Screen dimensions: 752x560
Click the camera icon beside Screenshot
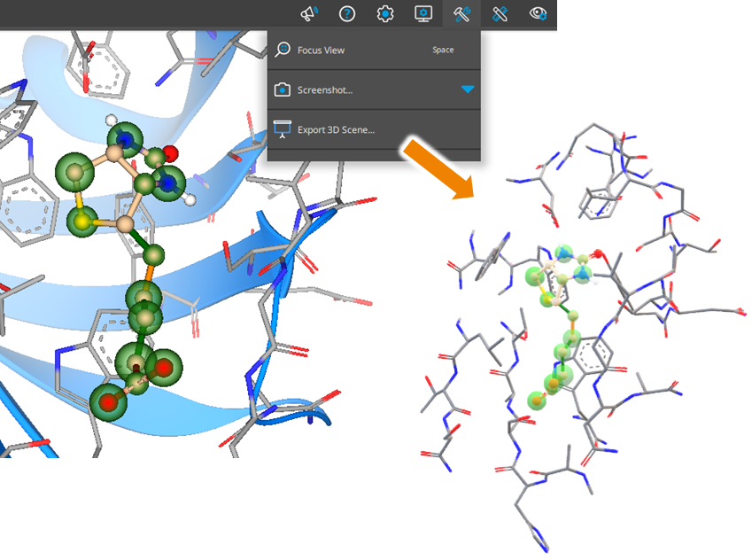(x=282, y=89)
